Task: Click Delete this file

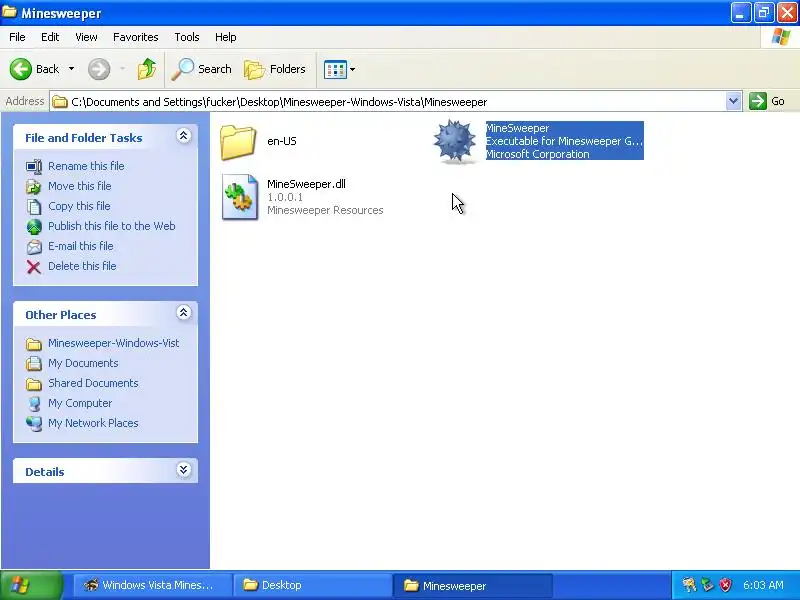Action: pyautogui.click(x=82, y=266)
